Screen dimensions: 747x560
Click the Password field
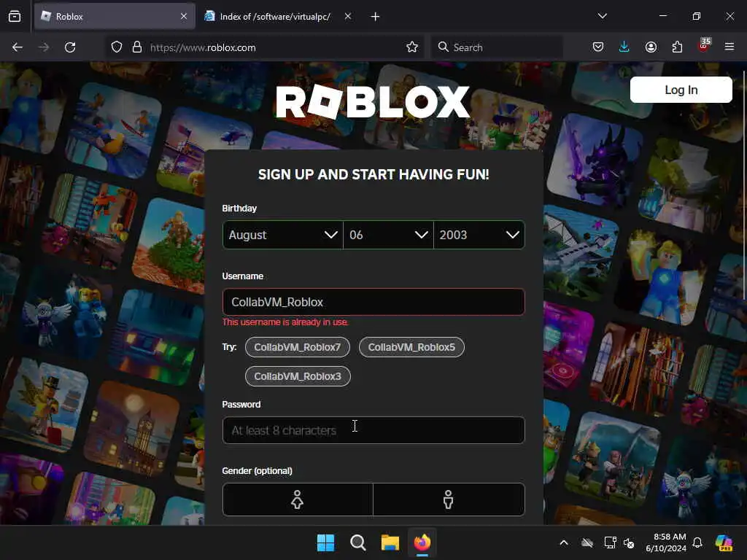(x=373, y=430)
